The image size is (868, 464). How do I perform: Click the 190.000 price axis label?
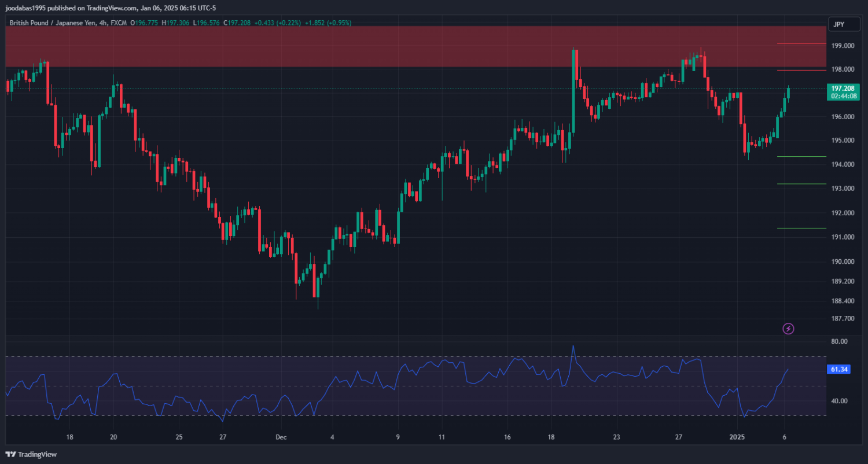click(x=843, y=262)
